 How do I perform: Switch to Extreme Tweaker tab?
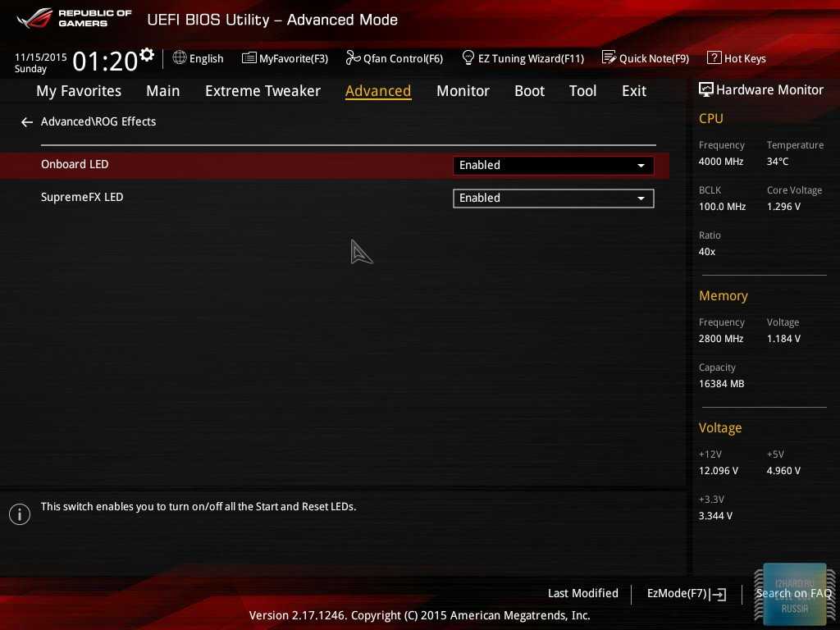262,91
